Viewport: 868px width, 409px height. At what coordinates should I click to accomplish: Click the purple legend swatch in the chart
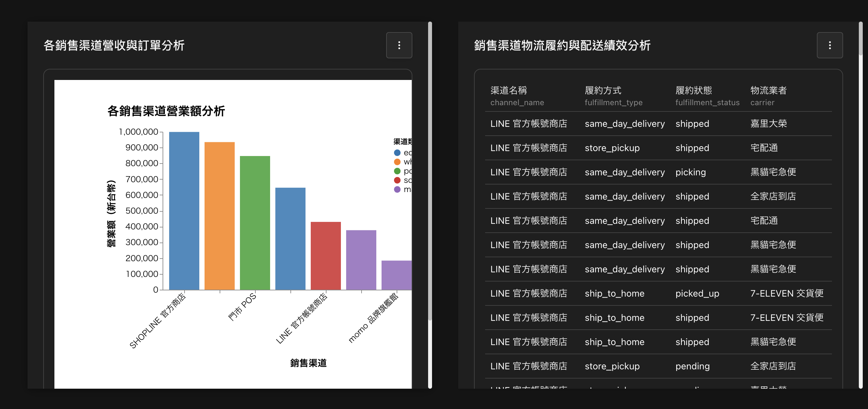tap(397, 189)
